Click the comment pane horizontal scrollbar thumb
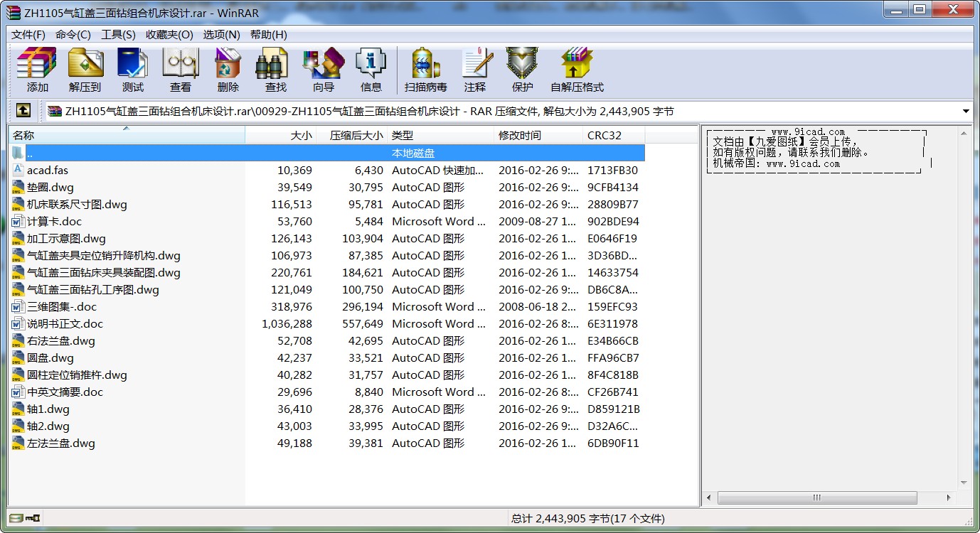980x533 pixels. point(817,497)
